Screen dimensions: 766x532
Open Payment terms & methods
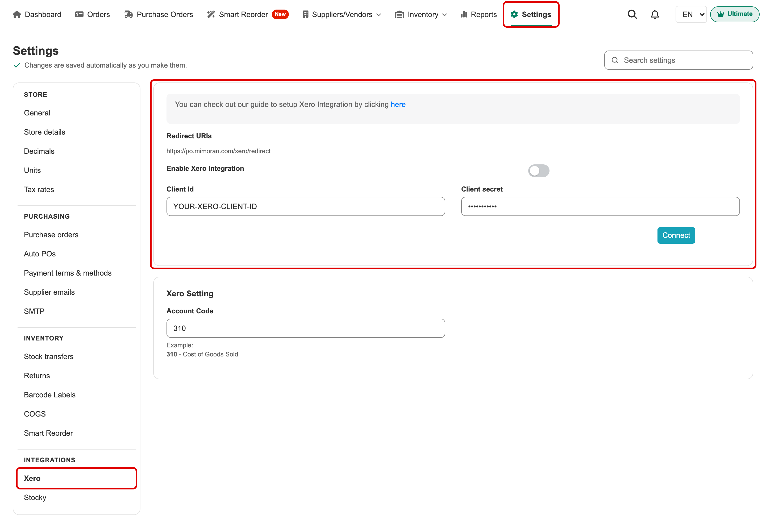[68, 273]
